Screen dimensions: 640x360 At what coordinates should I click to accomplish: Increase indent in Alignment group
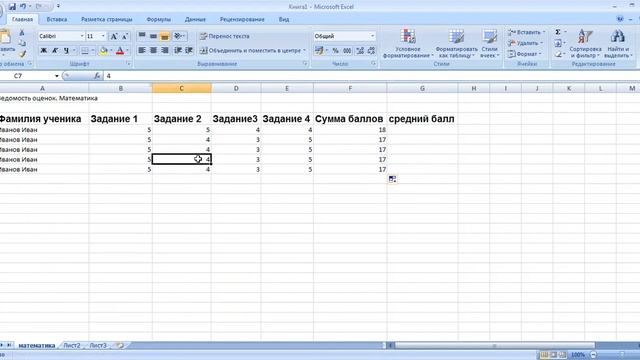click(189, 50)
